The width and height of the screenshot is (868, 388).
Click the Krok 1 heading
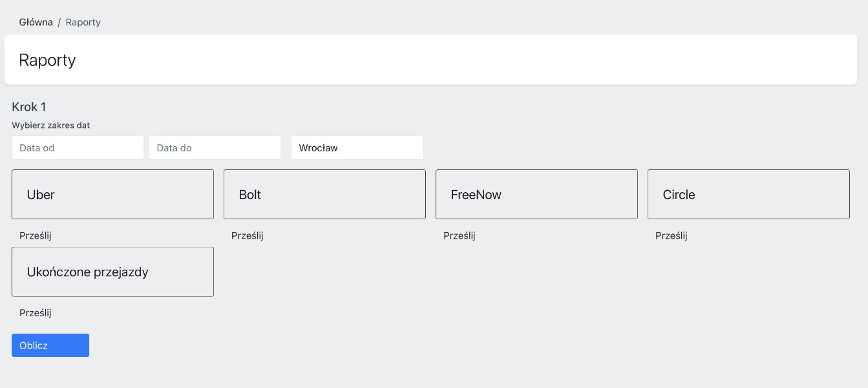click(29, 107)
